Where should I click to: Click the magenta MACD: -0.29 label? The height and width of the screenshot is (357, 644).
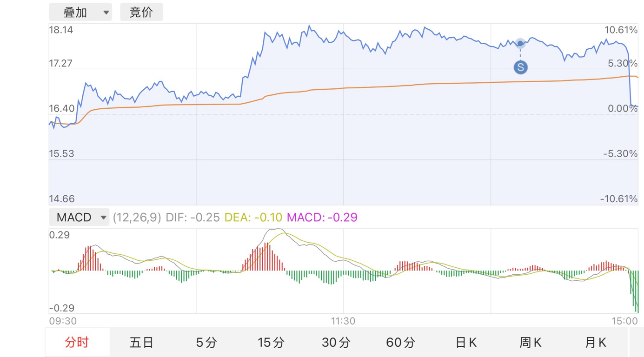[x=322, y=217]
